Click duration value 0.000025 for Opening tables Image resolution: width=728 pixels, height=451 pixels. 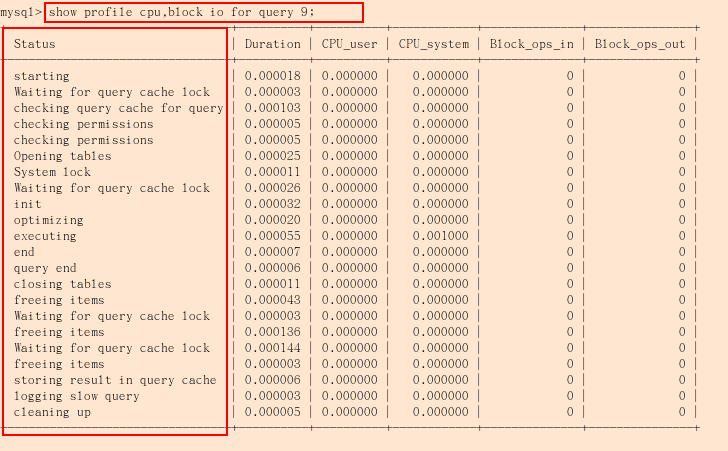273,156
